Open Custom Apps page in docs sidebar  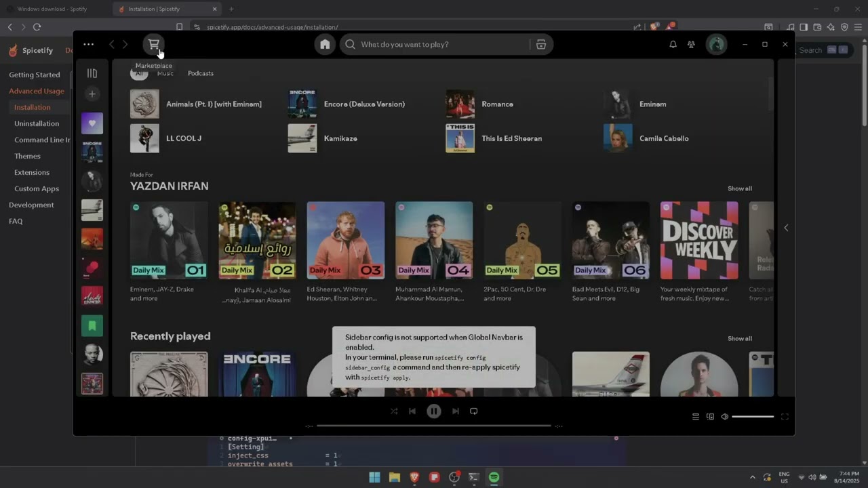pos(37,188)
